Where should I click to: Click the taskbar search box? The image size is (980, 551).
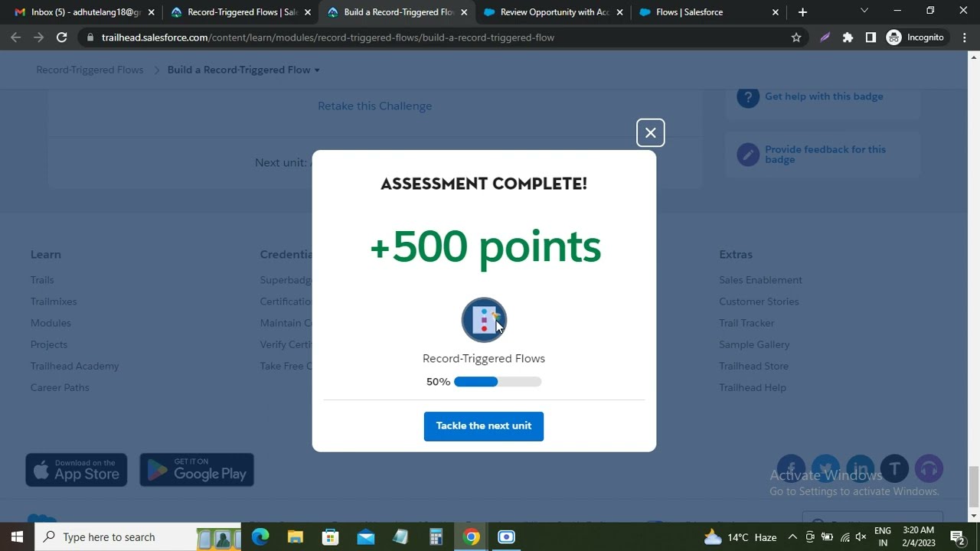(138, 536)
